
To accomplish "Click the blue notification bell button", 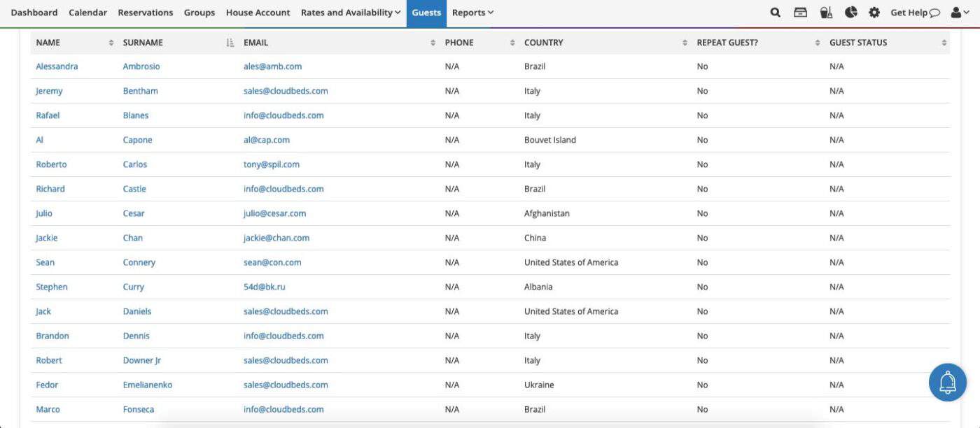I will coord(947,383).
